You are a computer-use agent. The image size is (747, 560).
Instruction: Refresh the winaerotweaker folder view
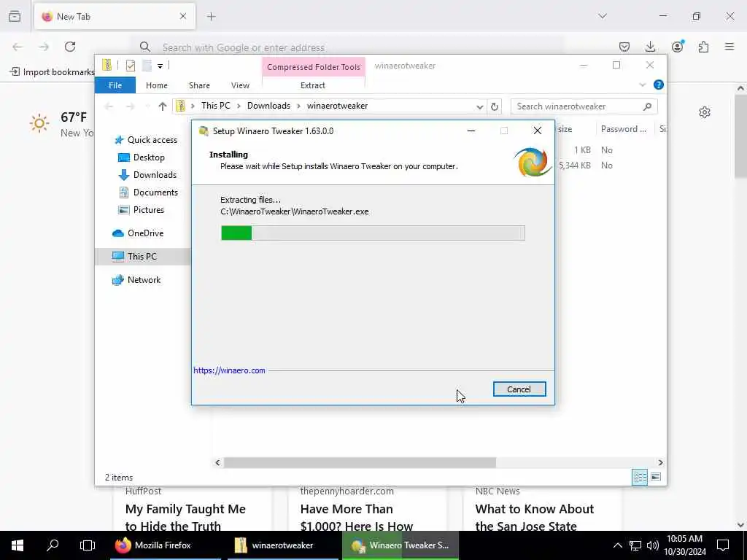(x=495, y=106)
